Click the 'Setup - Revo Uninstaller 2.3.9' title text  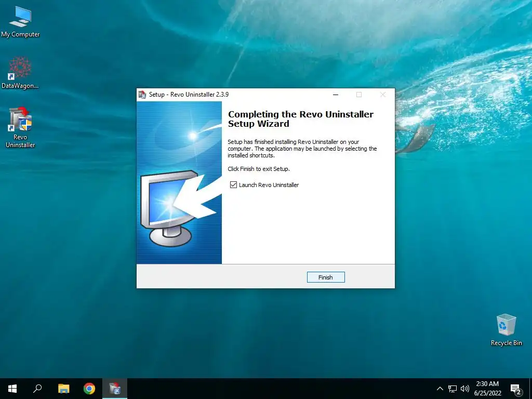tap(189, 95)
